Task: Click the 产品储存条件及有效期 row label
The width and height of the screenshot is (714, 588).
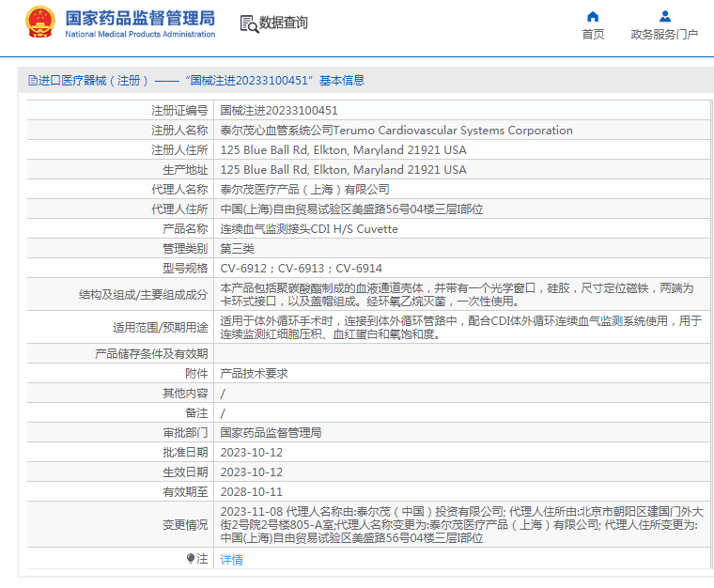Action: 151,353
